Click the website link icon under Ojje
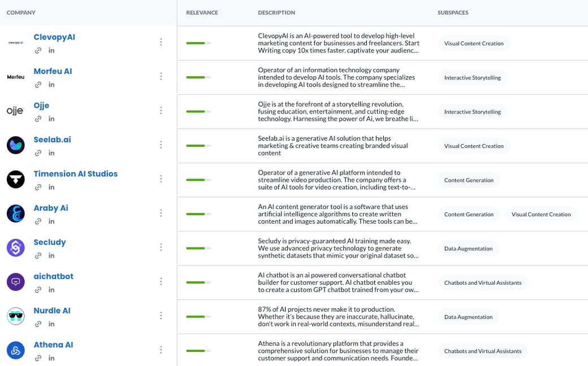The image size is (588, 366). click(x=38, y=119)
